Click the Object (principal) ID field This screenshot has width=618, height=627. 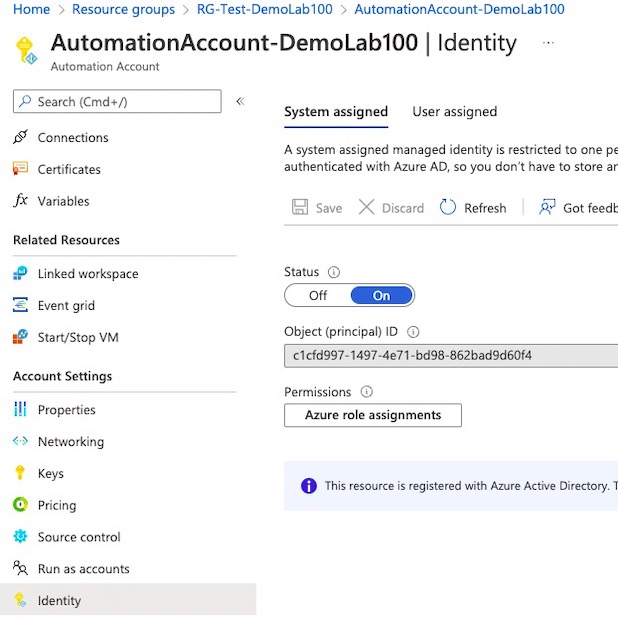point(450,356)
